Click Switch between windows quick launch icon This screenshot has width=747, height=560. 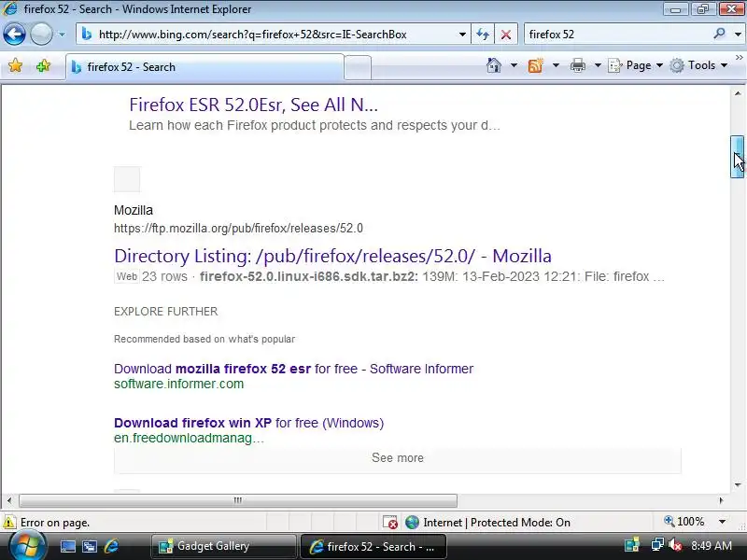click(90, 546)
